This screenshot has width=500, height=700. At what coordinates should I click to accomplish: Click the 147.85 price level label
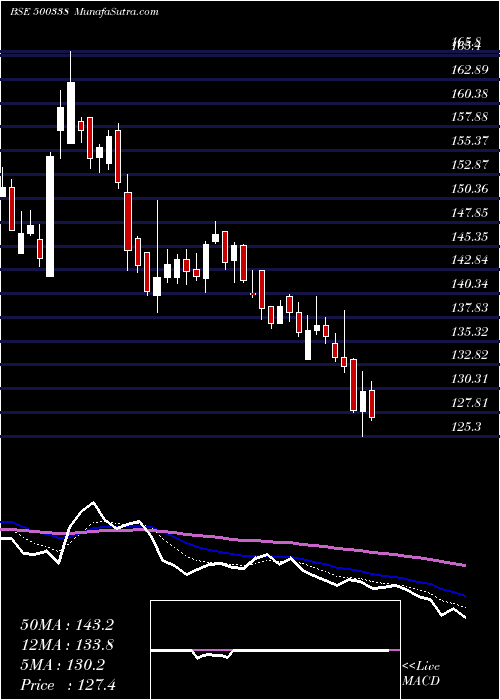[469, 213]
